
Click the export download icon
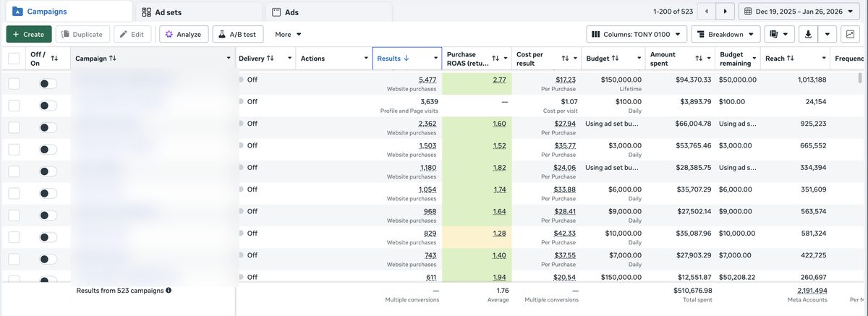click(x=809, y=34)
